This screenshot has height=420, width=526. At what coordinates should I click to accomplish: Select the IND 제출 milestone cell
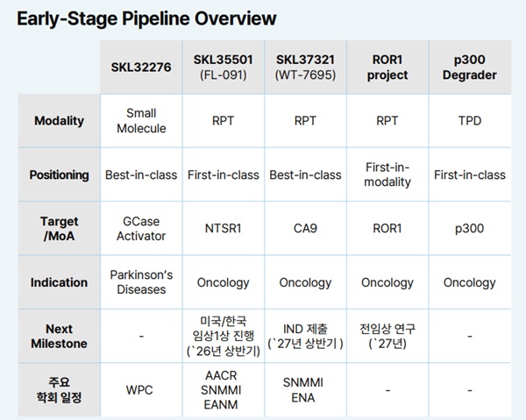(x=305, y=336)
